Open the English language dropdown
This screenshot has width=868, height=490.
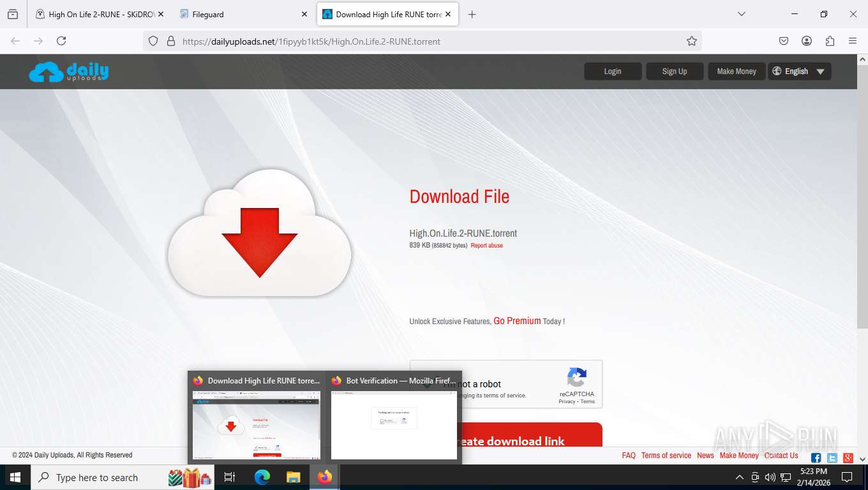[x=800, y=71]
